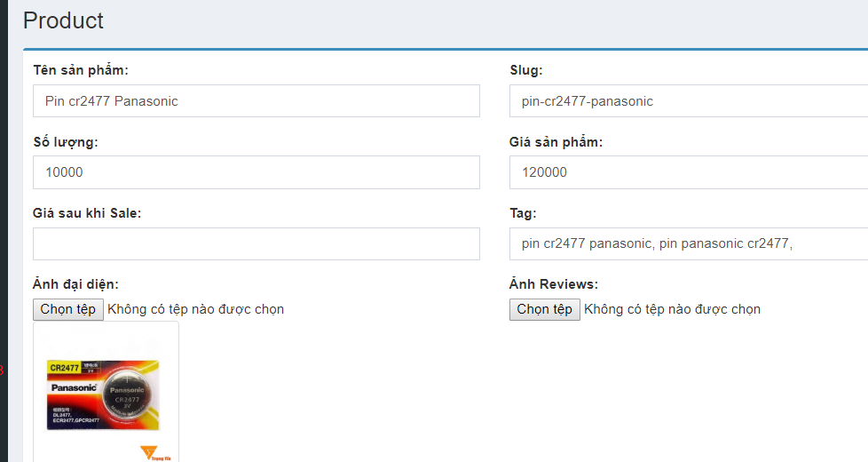Screen dimensions: 868x462
Task: Click the Slug label
Action: pyautogui.click(x=526, y=70)
